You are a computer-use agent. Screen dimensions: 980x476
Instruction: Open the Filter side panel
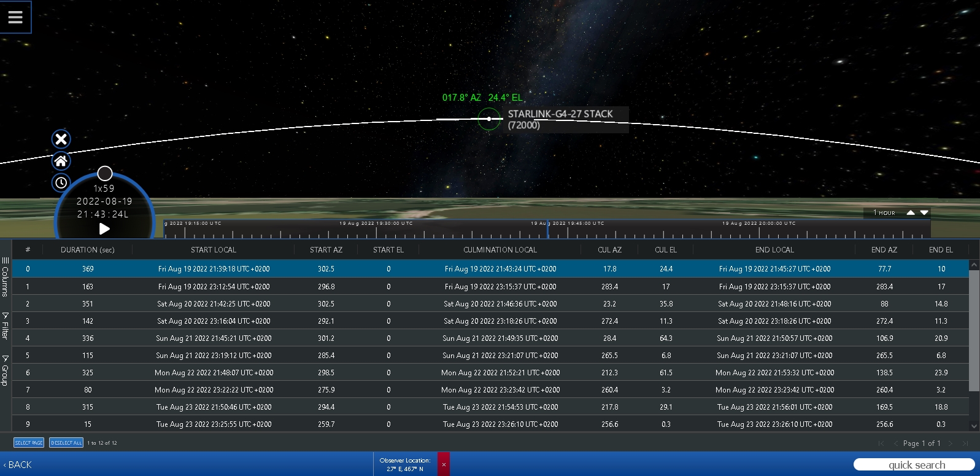(5, 326)
